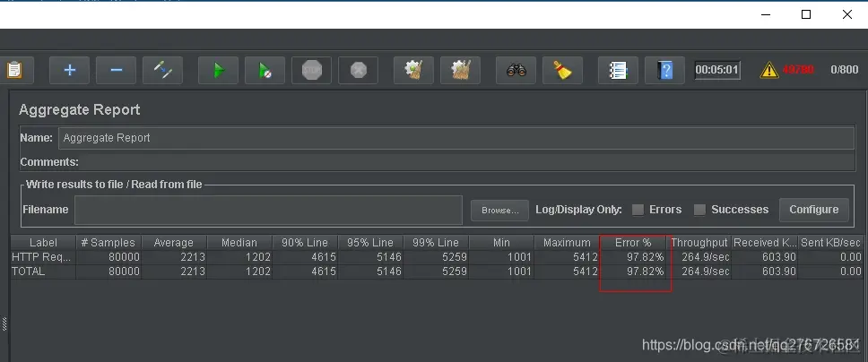Click the Remove (minus) toolbar button
This screenshot has height=362, width=868.
[117, 70]
